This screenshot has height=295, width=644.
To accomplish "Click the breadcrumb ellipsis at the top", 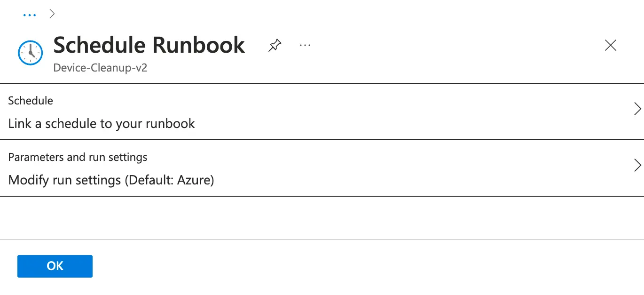I will [x=29, y=15].
